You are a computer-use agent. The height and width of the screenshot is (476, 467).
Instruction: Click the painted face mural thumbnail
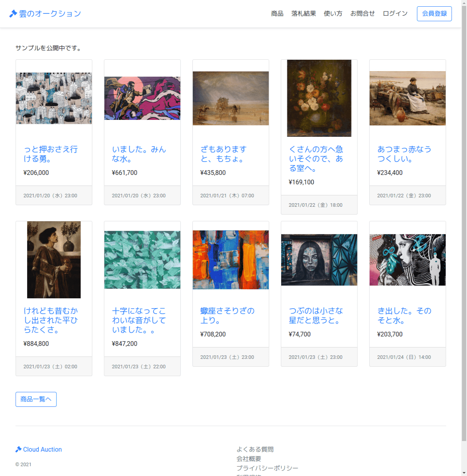coord(319,260)
